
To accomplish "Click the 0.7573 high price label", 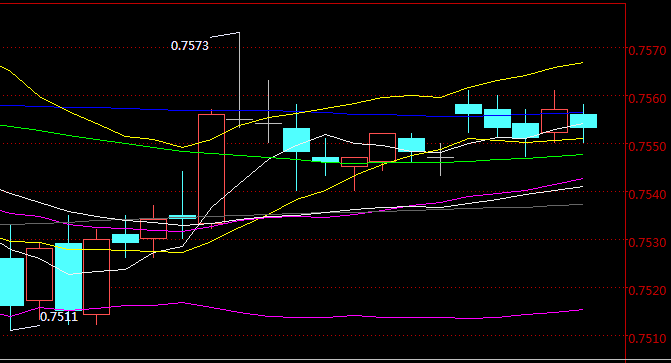I will (190, 46).
